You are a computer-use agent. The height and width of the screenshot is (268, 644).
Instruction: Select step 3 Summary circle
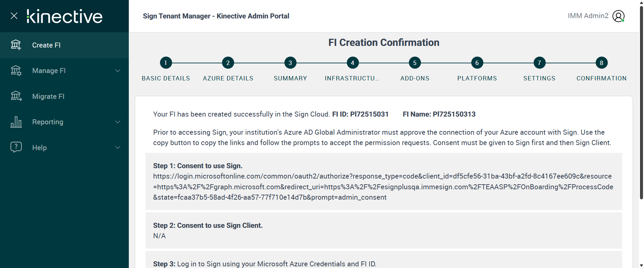[290, 63]
